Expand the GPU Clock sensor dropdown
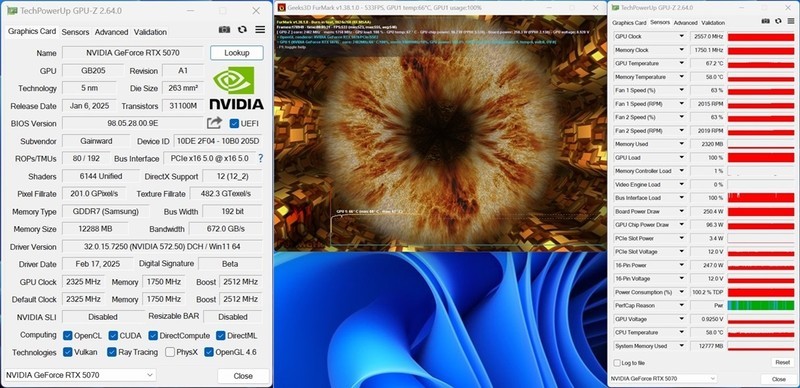 (681, 36)
